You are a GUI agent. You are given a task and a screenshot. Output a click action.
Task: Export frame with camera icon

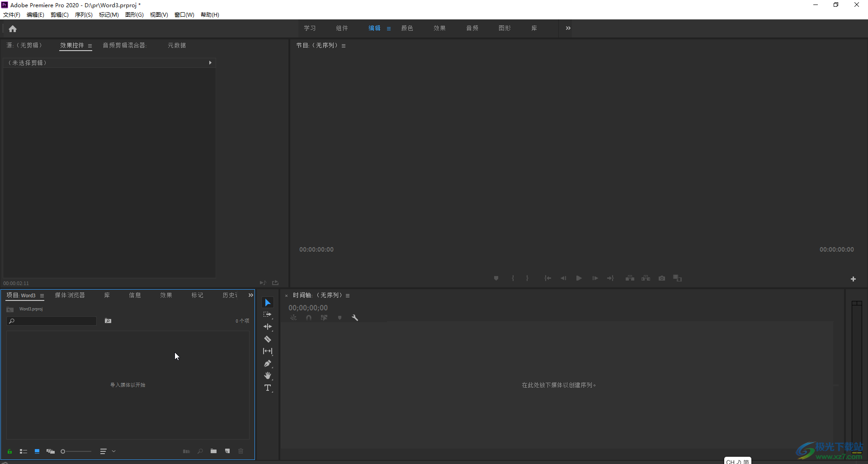point(662,278)
